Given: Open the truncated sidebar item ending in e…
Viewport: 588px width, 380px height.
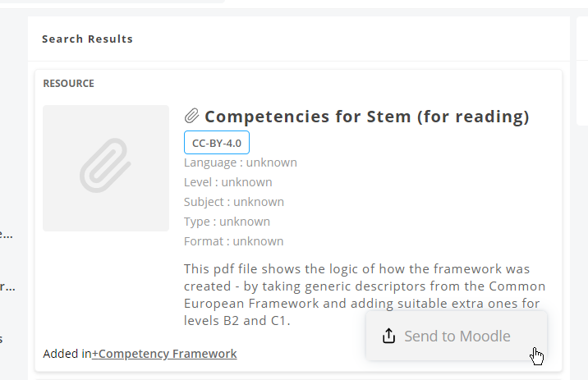Looking at the screenshot, I should coord(7,234).
